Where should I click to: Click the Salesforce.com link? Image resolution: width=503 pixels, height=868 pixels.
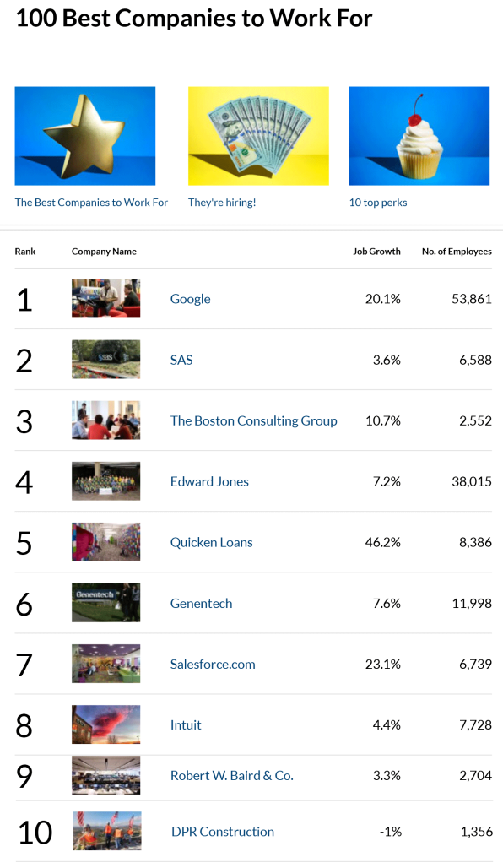(x=212, y=664)
